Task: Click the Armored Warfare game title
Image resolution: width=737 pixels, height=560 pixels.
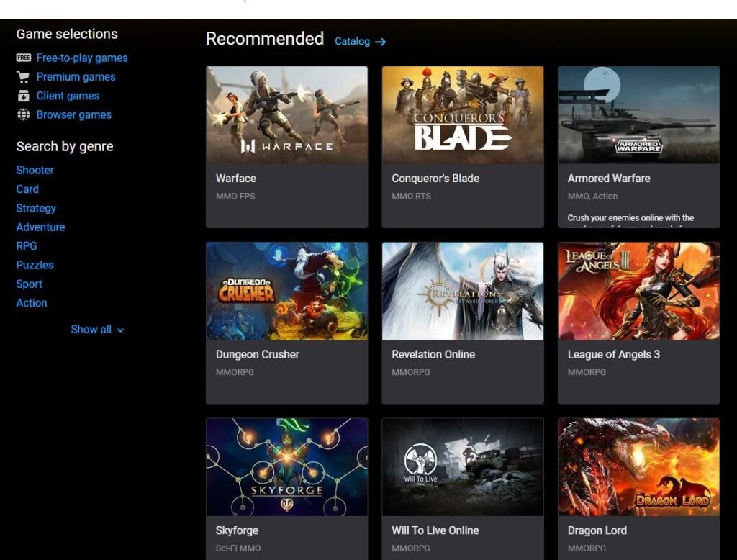Action: tap(609, 179)
